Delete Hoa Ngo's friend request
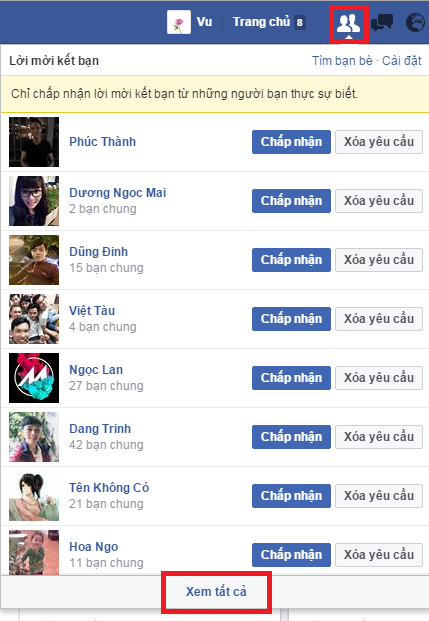 point(379,555)
